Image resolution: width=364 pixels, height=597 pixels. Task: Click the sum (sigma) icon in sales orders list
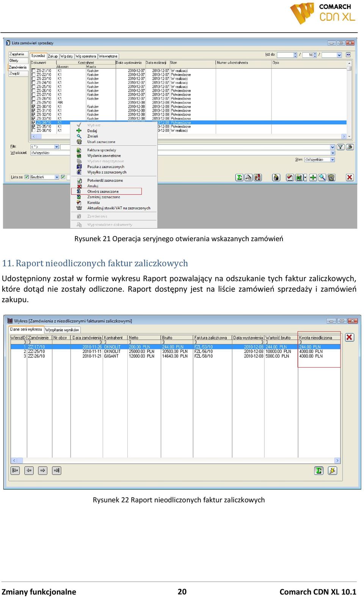[239, 178]
